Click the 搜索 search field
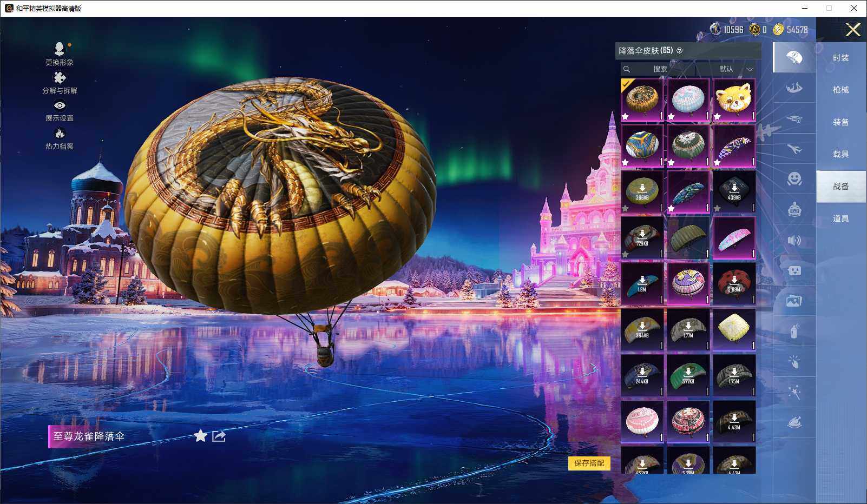 658,69
